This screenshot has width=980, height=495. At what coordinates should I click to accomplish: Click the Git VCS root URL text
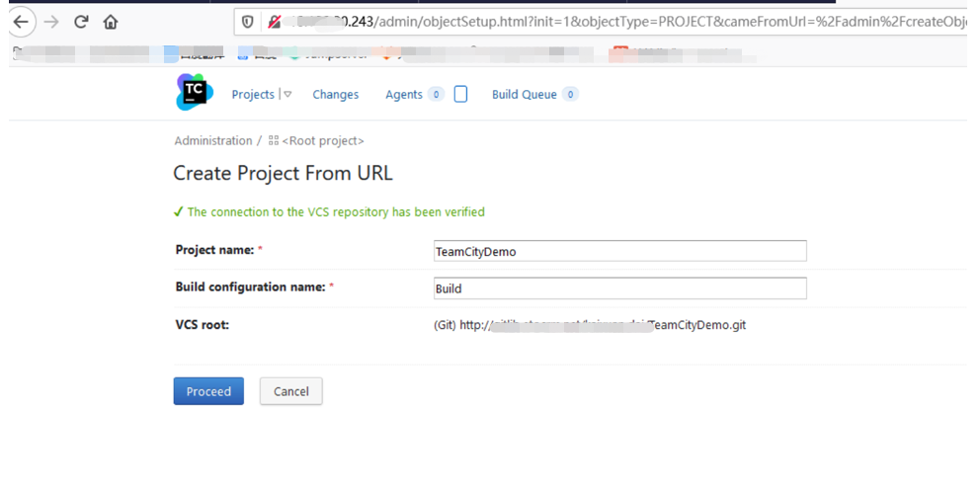pos(590,325)
